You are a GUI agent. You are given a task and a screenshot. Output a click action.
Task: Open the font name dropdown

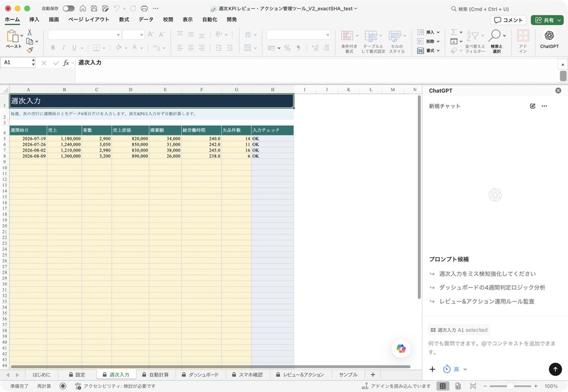(118, 35)
